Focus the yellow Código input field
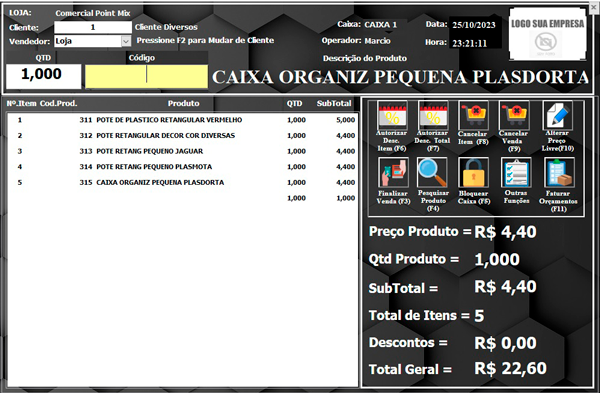Image resolution: width=600 pixels, height=393 pixels. point(146,76)
